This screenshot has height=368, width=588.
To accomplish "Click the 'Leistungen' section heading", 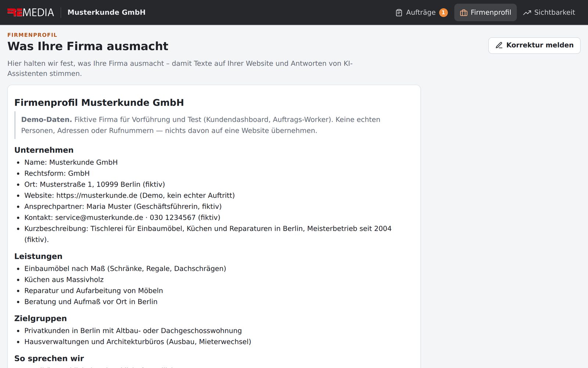I will click(x=38, y=256).
